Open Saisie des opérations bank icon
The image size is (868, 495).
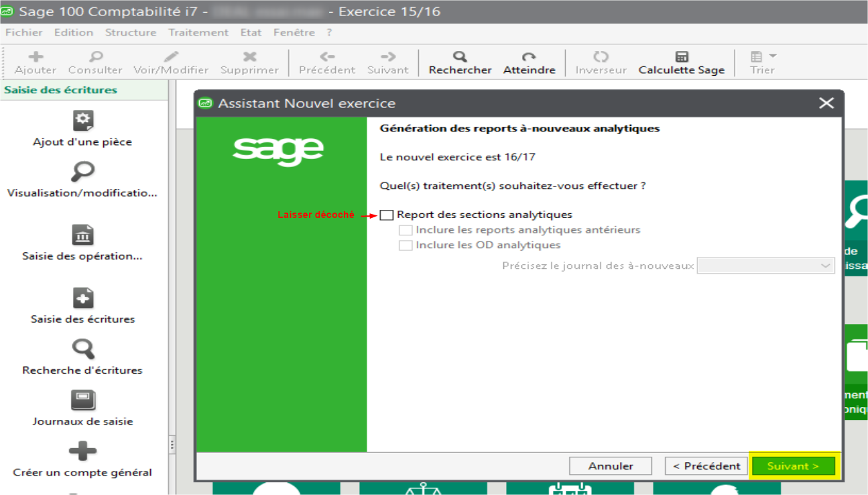click(x=82, y=235)
